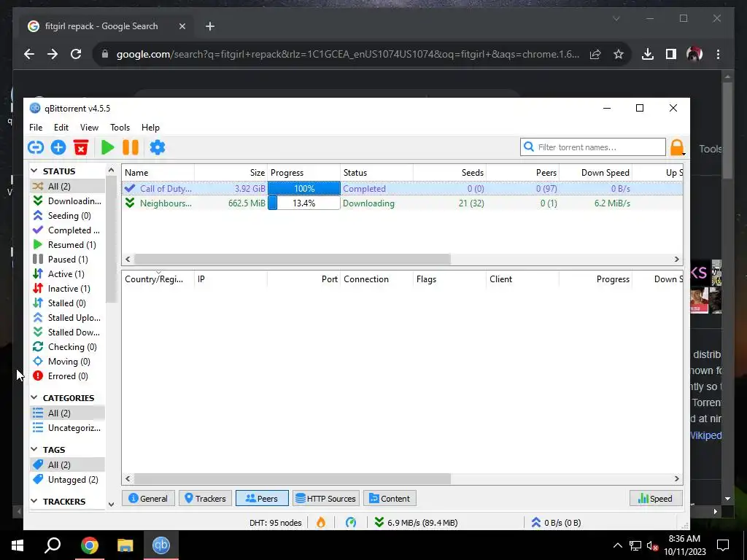The image size is (747, 560).
Task: Open File Explorer from taskbar
Action: pyautogui.click(x=125, y=545)
